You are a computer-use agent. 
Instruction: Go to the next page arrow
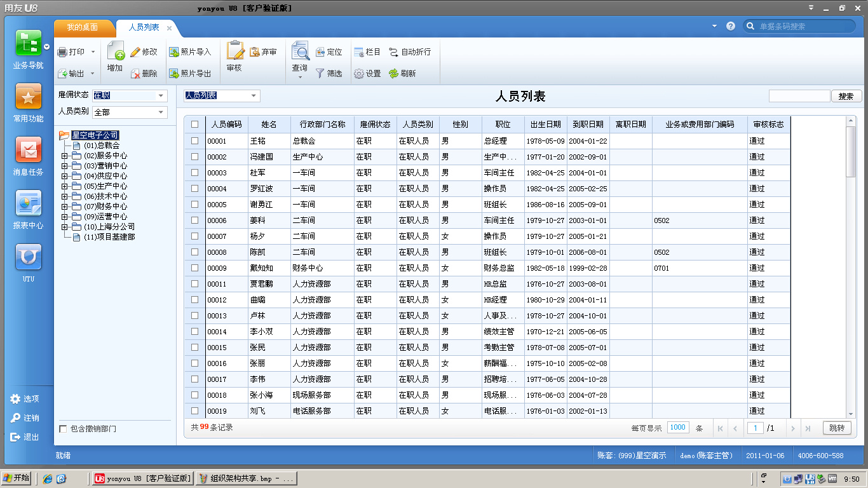coord(793,428)
